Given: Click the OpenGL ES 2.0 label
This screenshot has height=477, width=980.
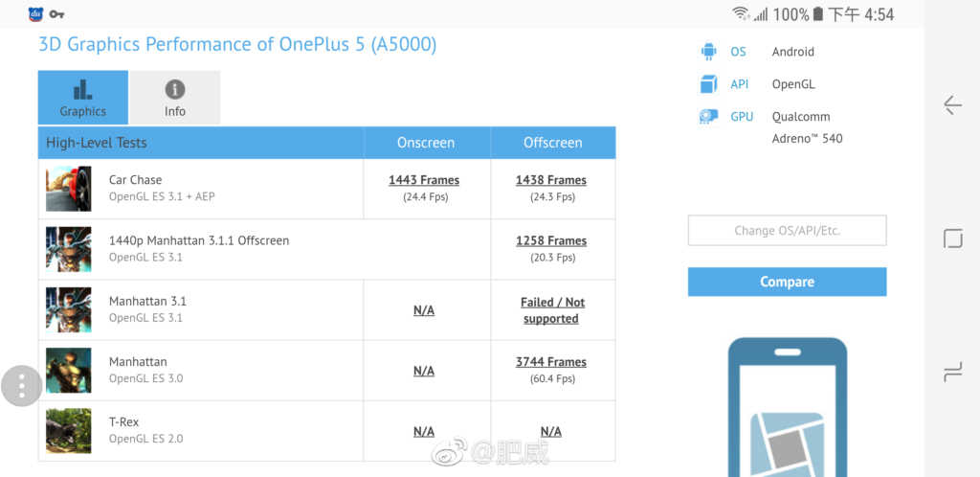Looking at the screenshot, I should tap(145, 439).
